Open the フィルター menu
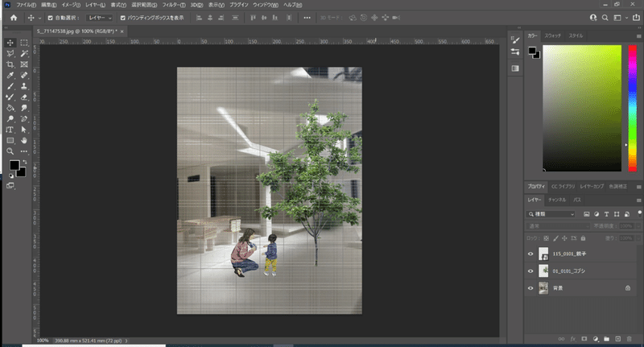Image resolution: width=644 pixels, height=347 pixels. point(174,5)
